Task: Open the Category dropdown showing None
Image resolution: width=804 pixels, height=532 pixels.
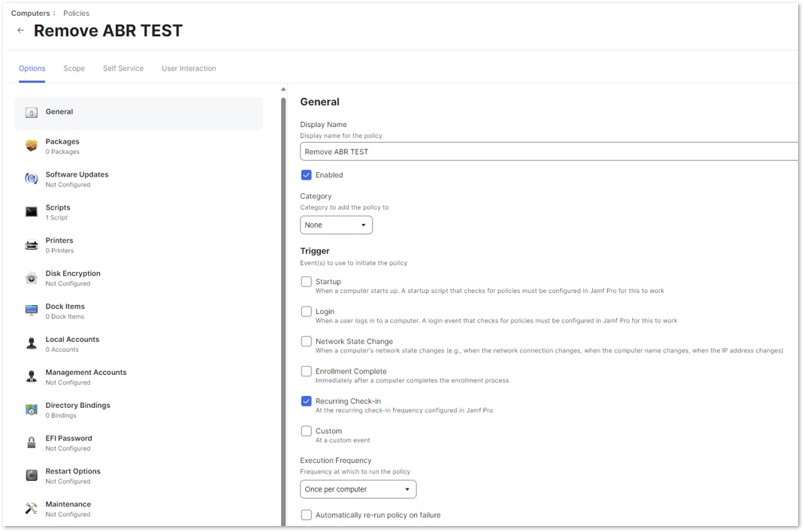Action: 337,225
